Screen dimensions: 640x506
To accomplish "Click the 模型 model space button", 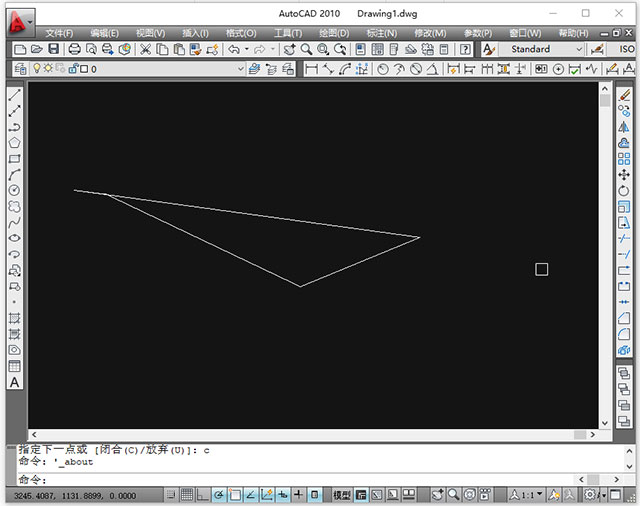I will (x=342, y=495).
